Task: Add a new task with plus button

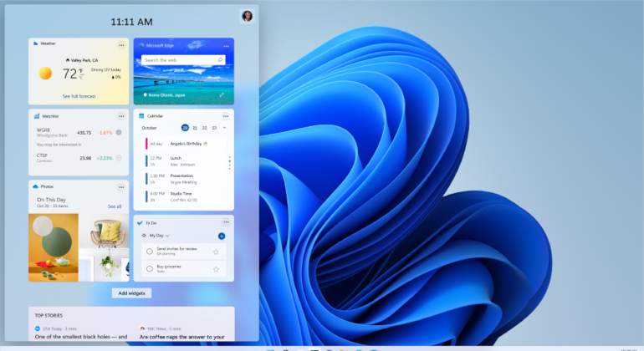Action: [222, 236]
